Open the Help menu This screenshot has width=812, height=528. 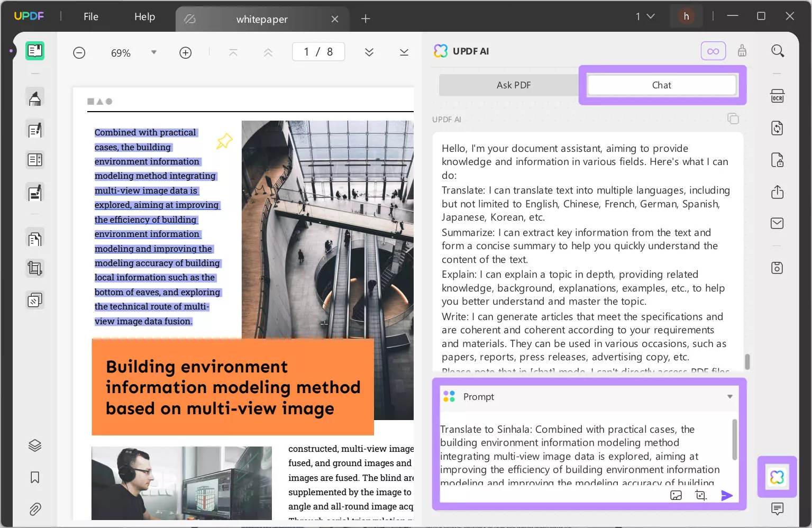pos(144,16)
